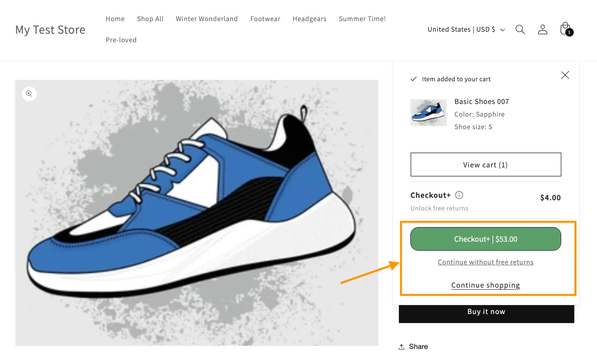Navigate to Winter Wonderland collection
The height and width of the screenshot is (364, 597).
click(207, 19)
